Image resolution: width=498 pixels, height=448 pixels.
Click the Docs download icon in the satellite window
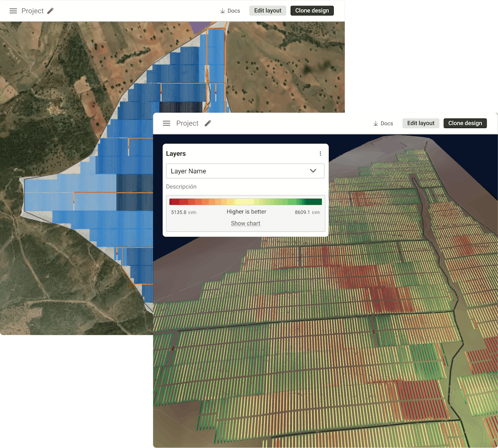(223, 11)
